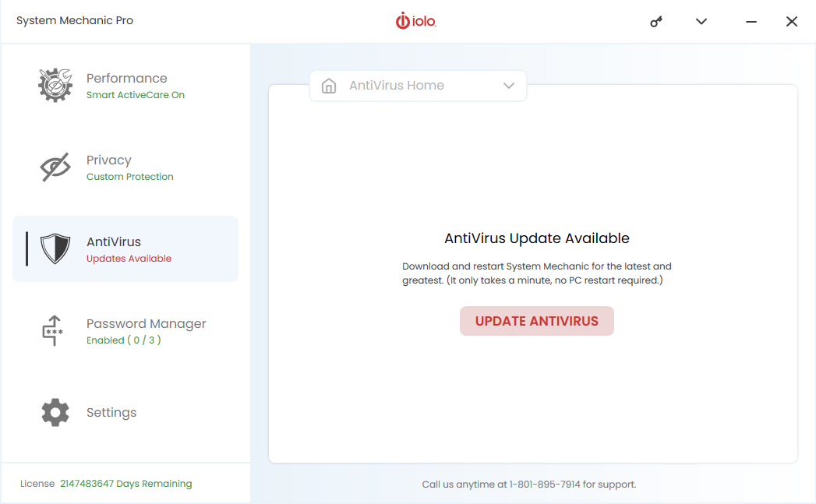The image size is (816, 504).
Task: Open the AntiVirus Home selector
Action: 418,86
